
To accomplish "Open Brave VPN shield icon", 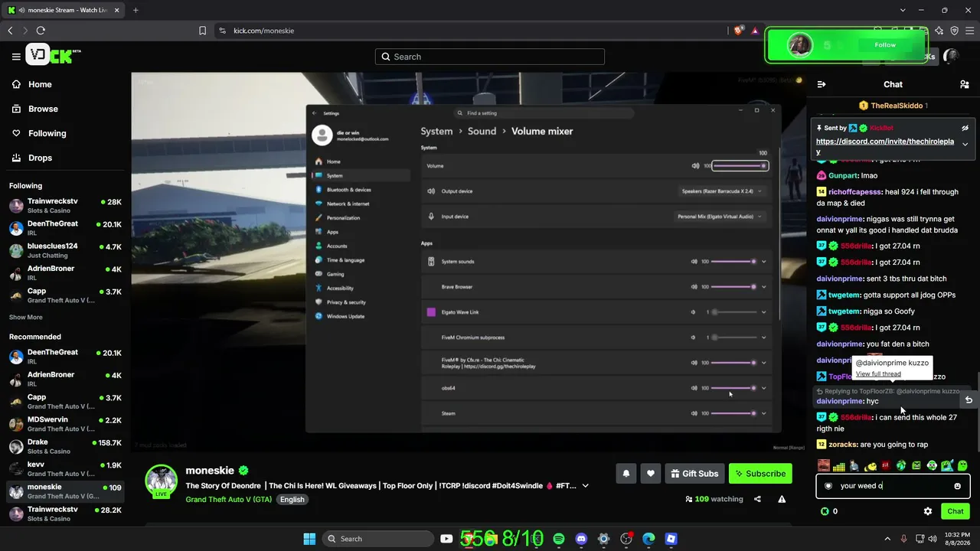I will click(x=955, y=31).
